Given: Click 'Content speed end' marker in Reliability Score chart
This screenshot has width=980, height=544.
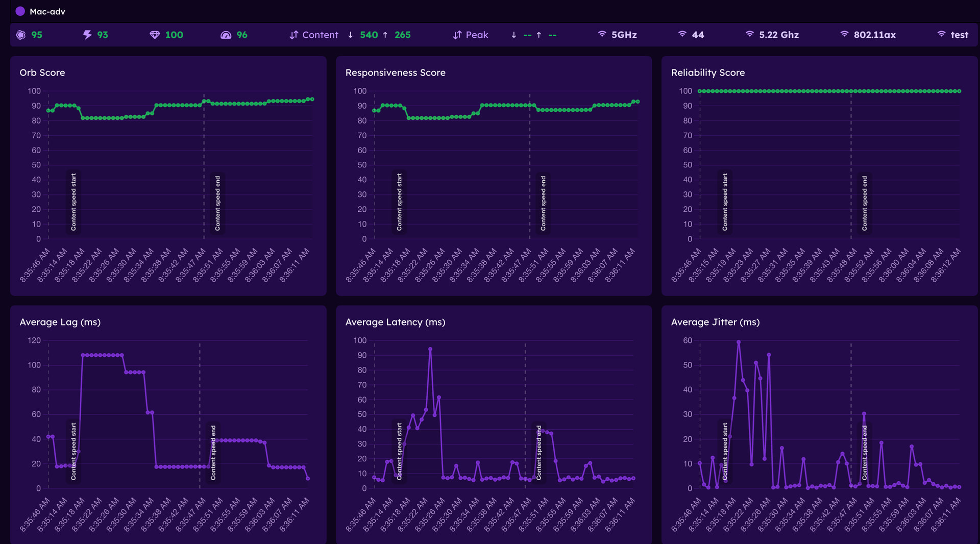Looking at the screenshot, I should click(865, 203).
